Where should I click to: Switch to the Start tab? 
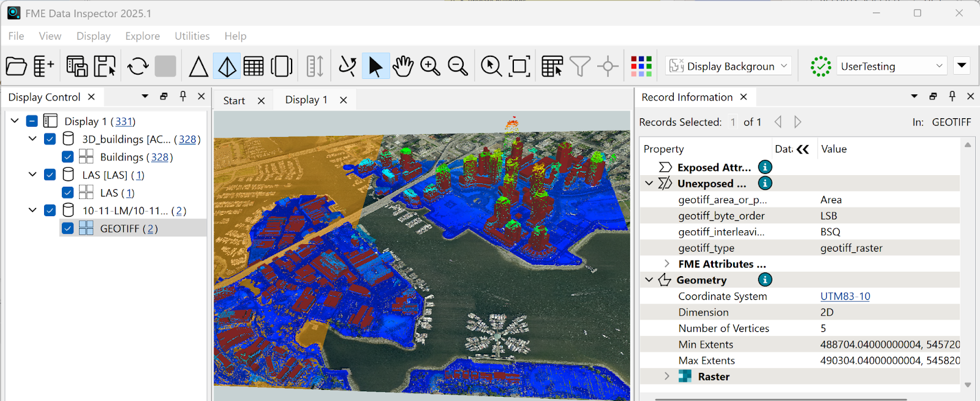coord(234,100)
